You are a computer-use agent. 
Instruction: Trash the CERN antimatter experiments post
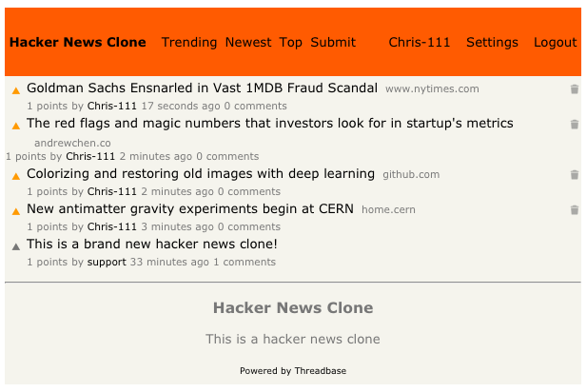[x=574, y=210]
